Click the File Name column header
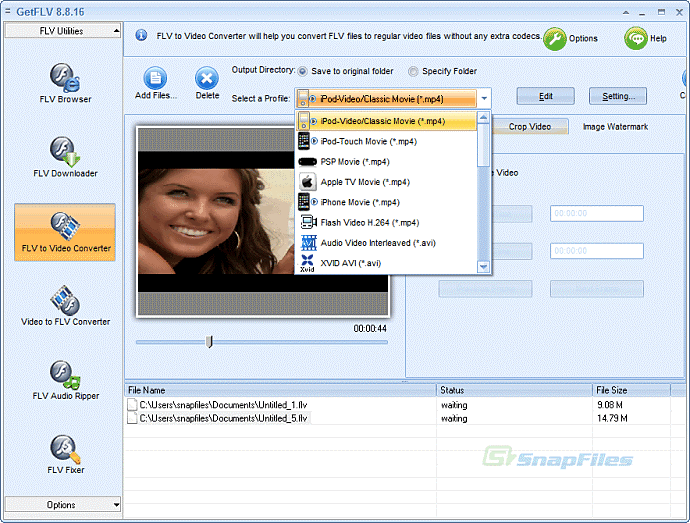The width and height of the screenshot is (690, 523). coord(280,390)
